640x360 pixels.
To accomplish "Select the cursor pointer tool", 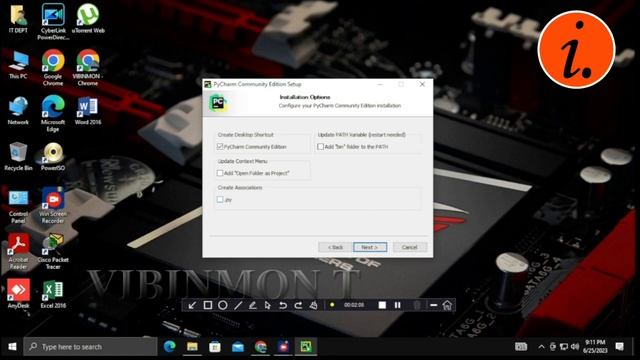I will pos(268,305).
